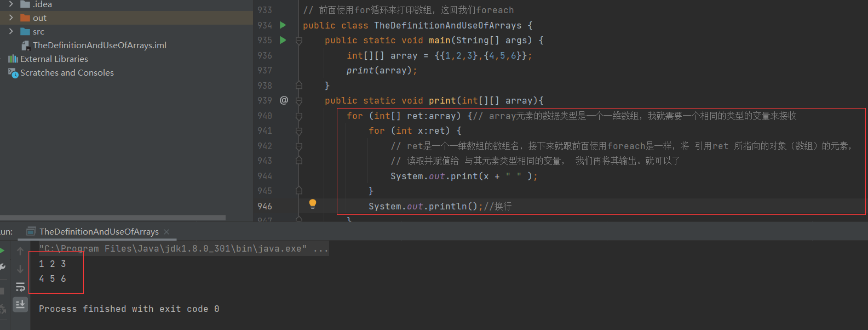Select Scratches and Consoles in project tree

pos(67,73)
